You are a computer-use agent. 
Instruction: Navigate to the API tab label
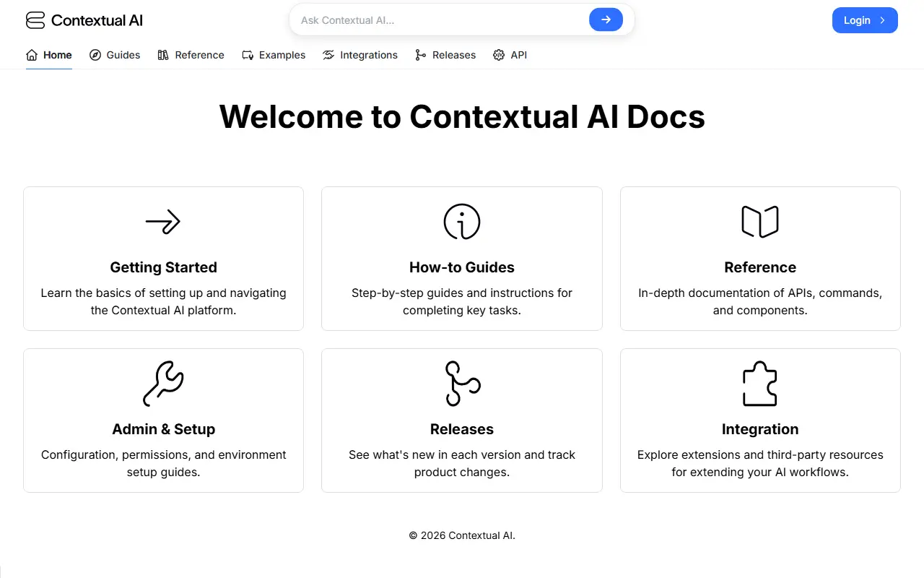pyautogui.click(x=519, y=55)
